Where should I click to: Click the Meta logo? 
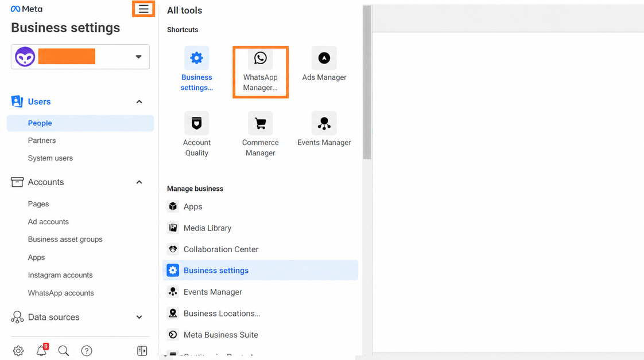(x=27, y=9)
